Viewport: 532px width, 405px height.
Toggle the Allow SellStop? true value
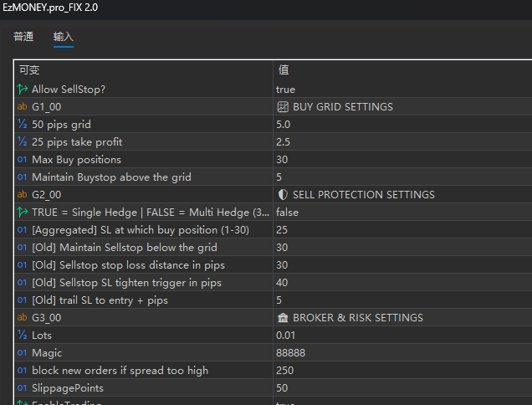click(285, 90)
